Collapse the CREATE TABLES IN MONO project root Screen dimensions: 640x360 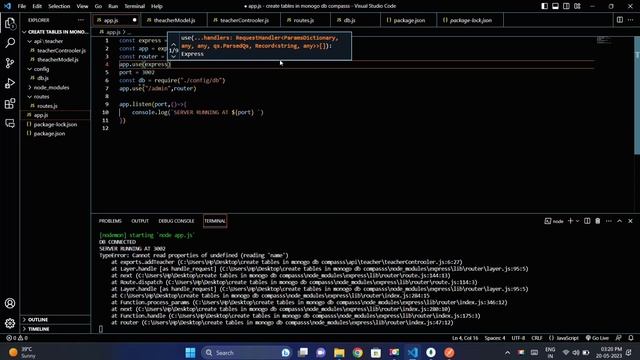tap(56, 32)
